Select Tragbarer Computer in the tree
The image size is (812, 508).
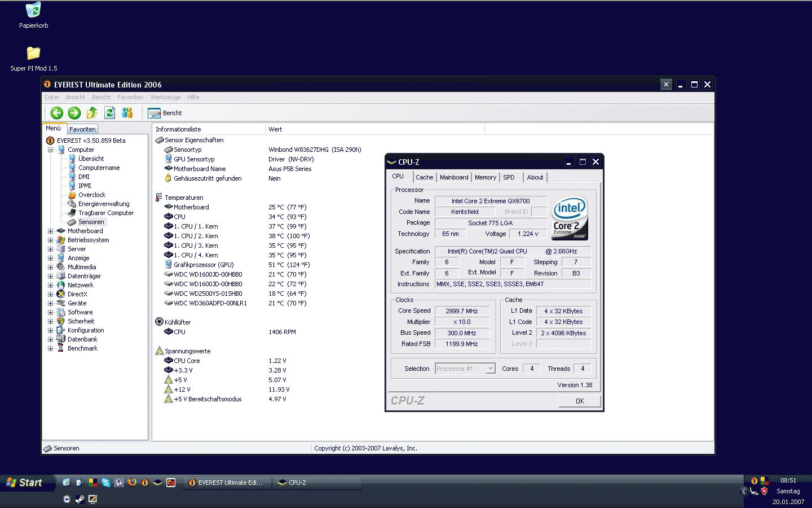[106, 213]
